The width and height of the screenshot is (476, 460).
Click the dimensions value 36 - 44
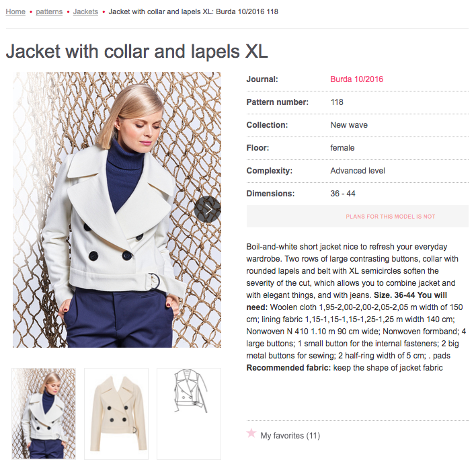[x=343, y=194]
